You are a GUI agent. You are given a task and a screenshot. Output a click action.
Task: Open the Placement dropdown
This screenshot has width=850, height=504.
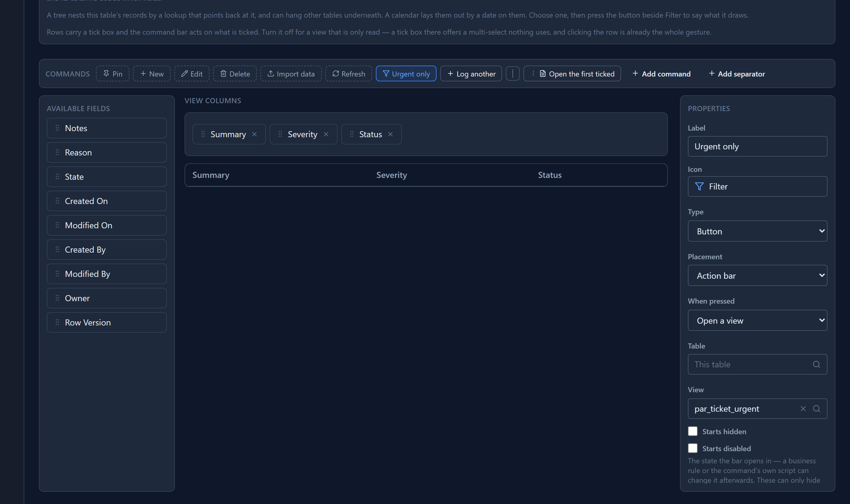[757, 275]
